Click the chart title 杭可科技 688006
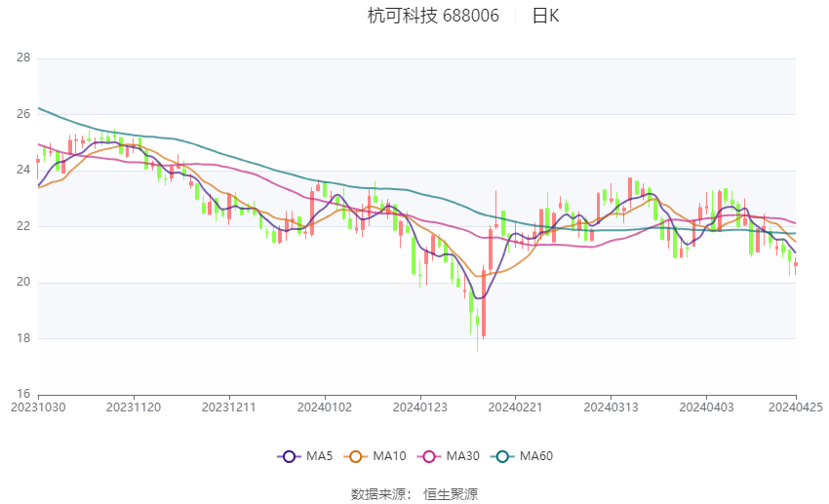This screenshot has height=504, width=829. pyautogui.click(x=433, y=16)
